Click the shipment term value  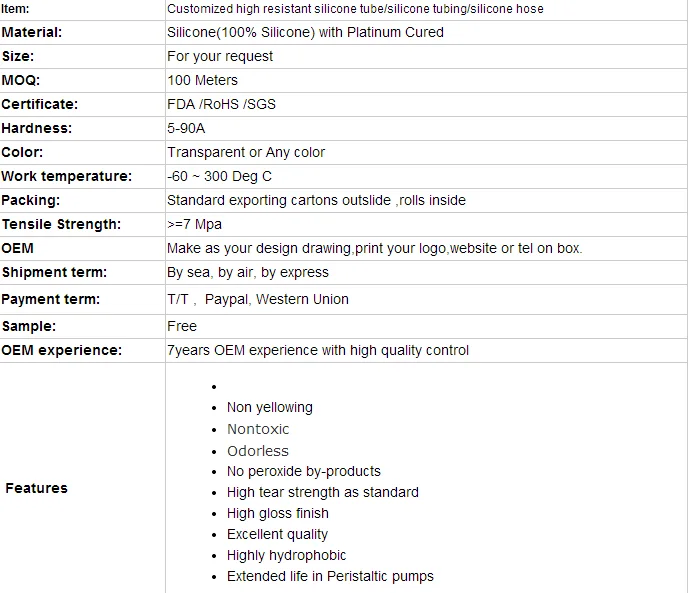(x=248, y=272)
